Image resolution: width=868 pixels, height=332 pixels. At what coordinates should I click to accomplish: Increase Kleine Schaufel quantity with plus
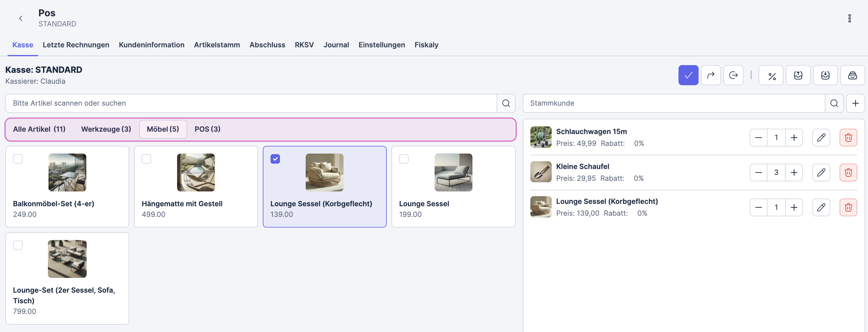(x=794, y=173)
